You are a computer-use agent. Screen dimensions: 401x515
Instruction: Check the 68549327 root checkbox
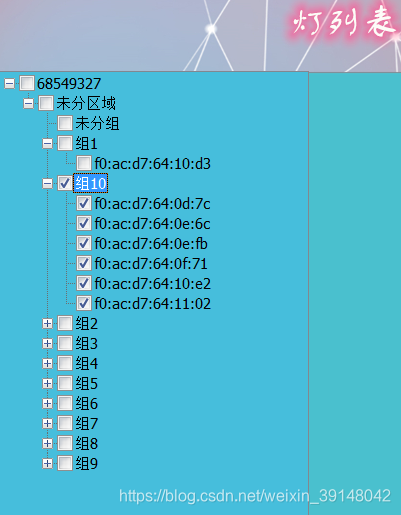click(27, 83)
